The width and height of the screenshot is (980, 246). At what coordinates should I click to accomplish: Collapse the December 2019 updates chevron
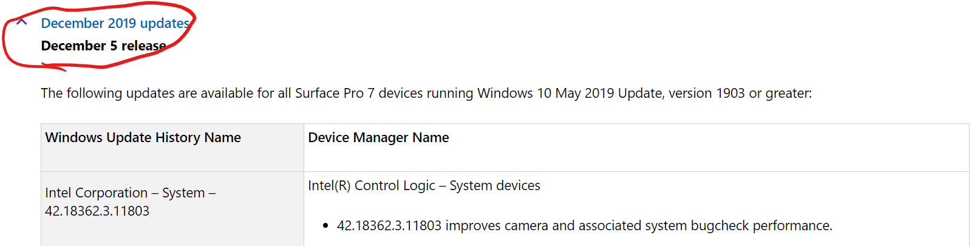click(x=22, y=22)
